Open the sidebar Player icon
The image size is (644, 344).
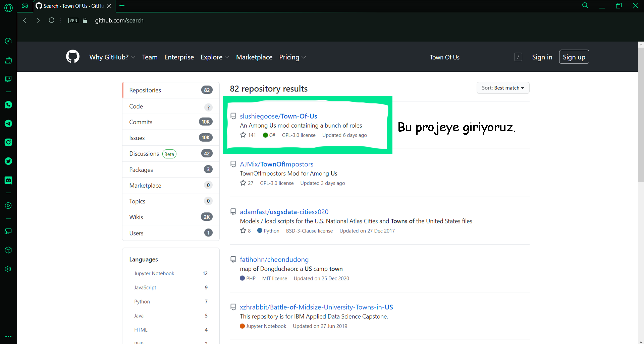pos(8,206)
